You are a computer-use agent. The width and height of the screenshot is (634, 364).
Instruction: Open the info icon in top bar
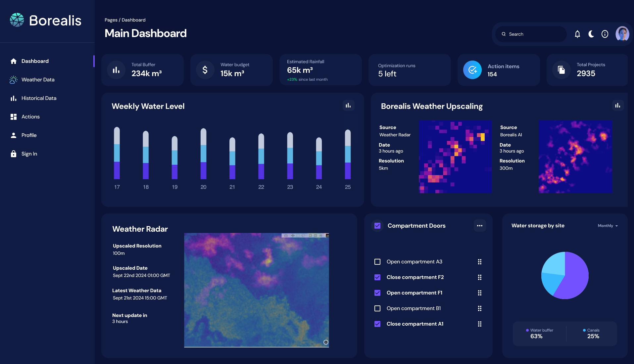coord(605,34)
